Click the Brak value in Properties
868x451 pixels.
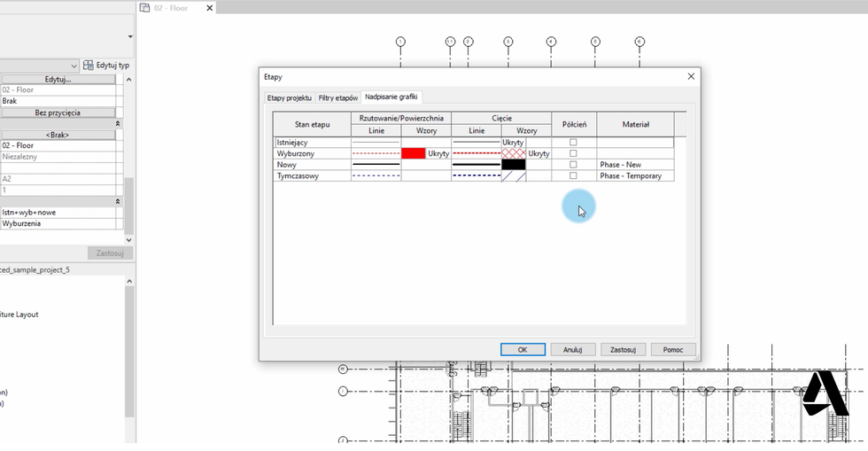click(58, 101)
